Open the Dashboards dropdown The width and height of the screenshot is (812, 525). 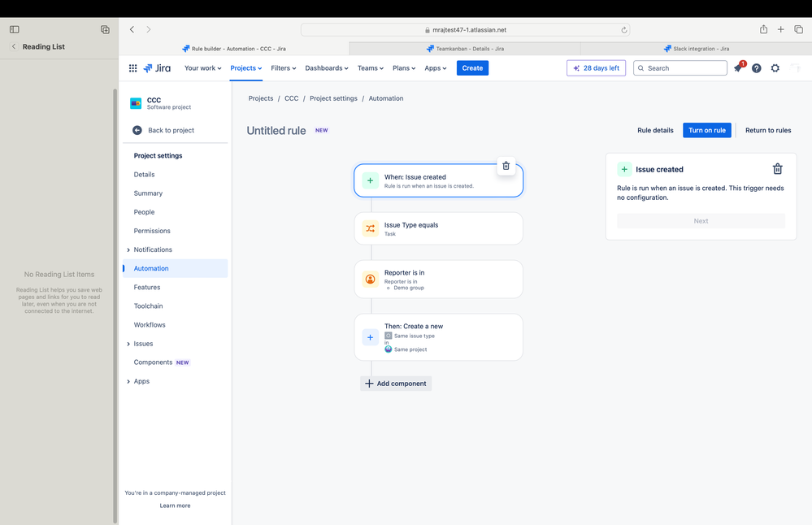pyautogui.click(x=327, y=67)
